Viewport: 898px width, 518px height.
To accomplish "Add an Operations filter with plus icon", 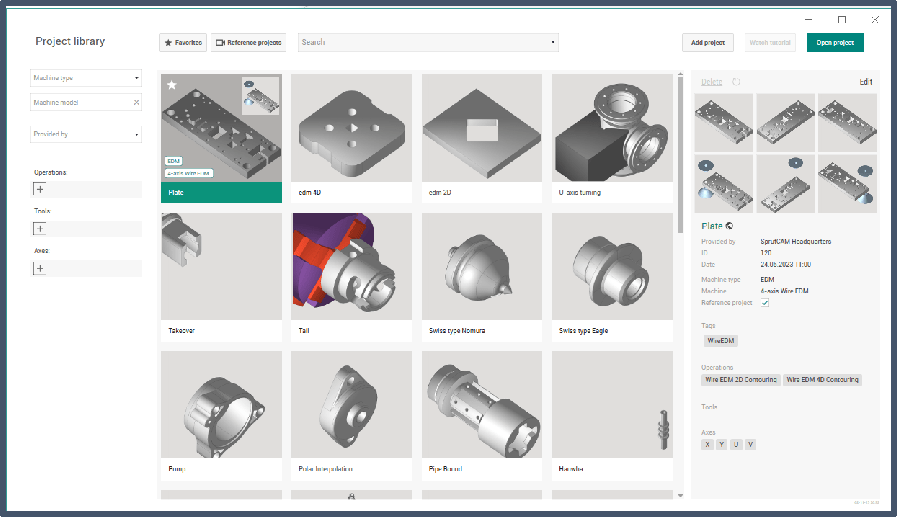I will point(40,189).
